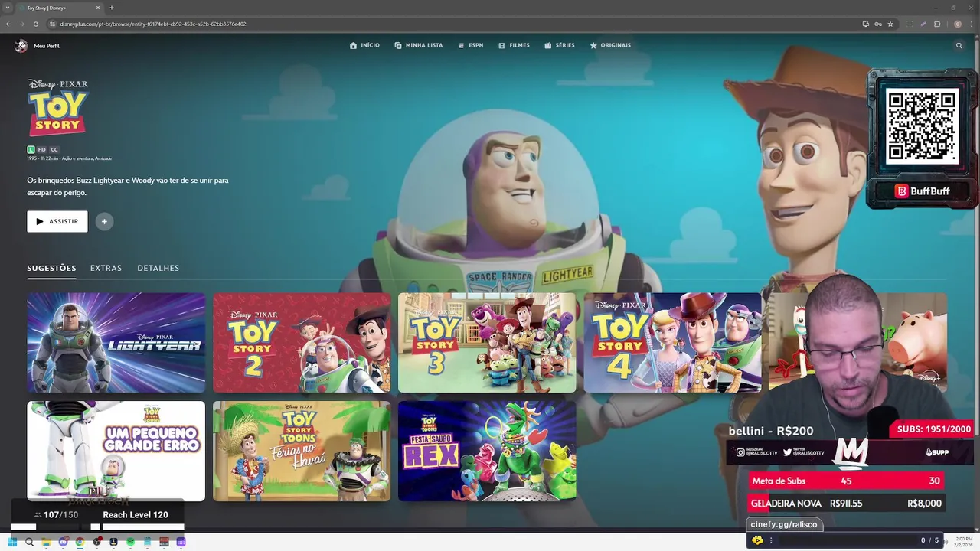The height and width of the screenshot is (551, 980).
Task: Switch to the Detalhes tab
Action: pos(158,269)
